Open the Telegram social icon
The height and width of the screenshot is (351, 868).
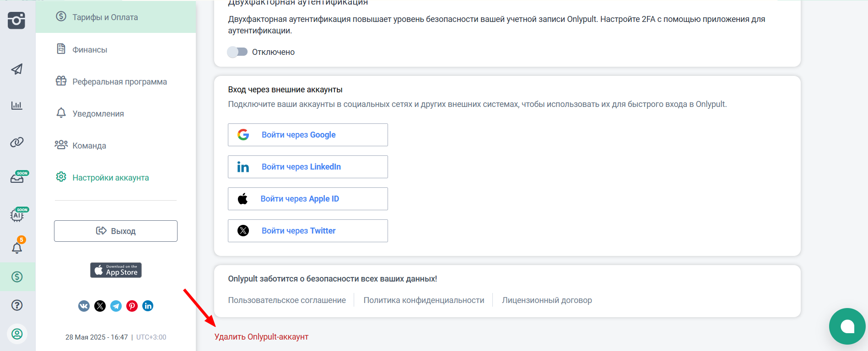tap(116, 306)
